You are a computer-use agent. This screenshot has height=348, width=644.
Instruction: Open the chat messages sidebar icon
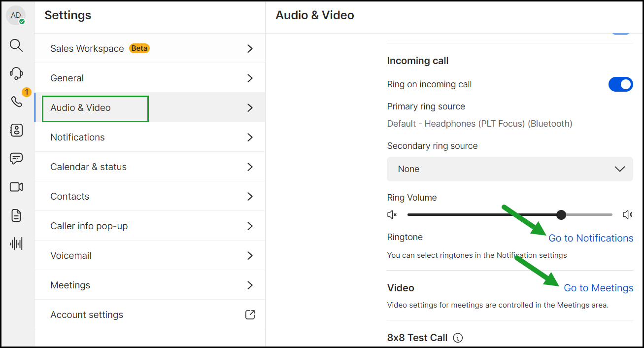16,159
